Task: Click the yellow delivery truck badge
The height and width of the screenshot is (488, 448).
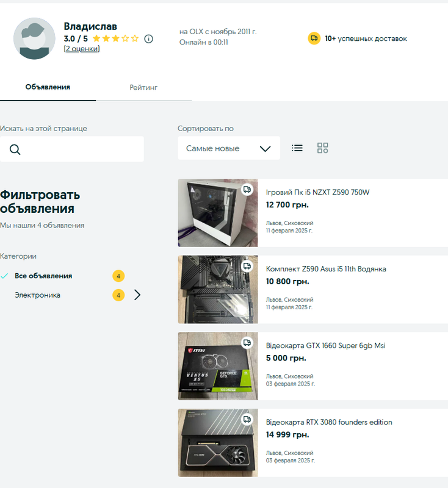Action: pos(314,38)
